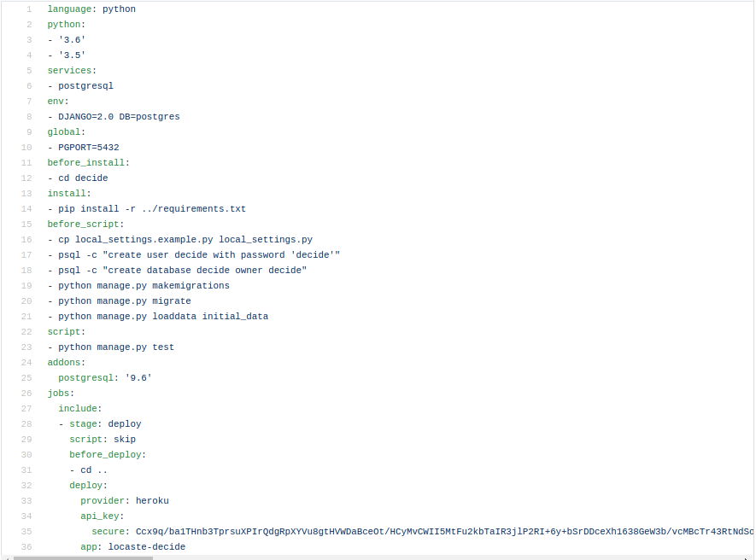Click the 'loaddata initial_data' line

tap(158, 317)
